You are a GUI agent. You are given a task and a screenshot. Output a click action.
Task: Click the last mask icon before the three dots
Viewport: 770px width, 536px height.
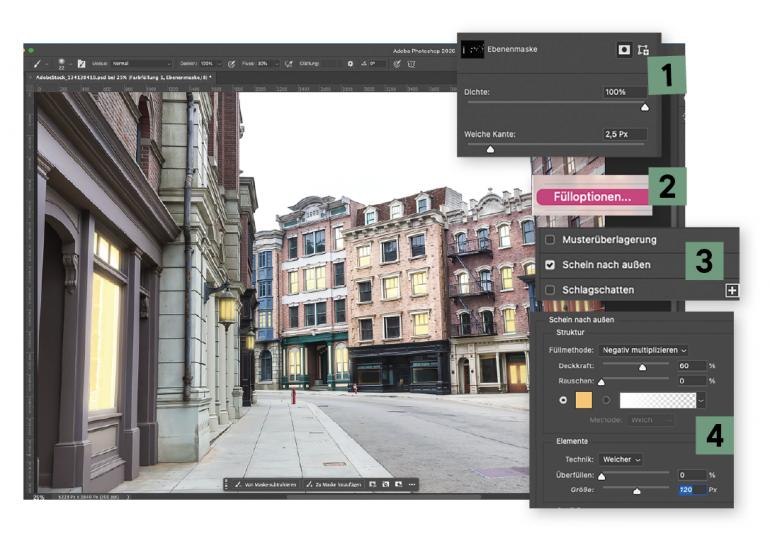click(399, 484)
